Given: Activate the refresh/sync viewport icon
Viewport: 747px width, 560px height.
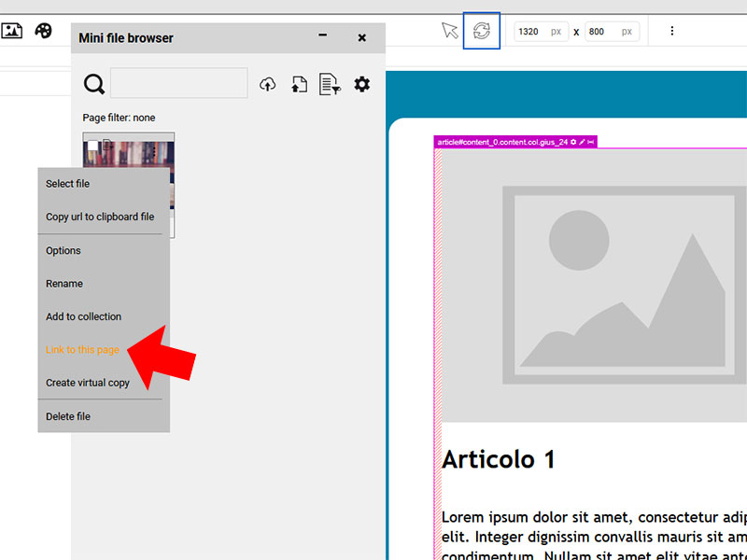Looking at the screenshot, I should 482,30.
